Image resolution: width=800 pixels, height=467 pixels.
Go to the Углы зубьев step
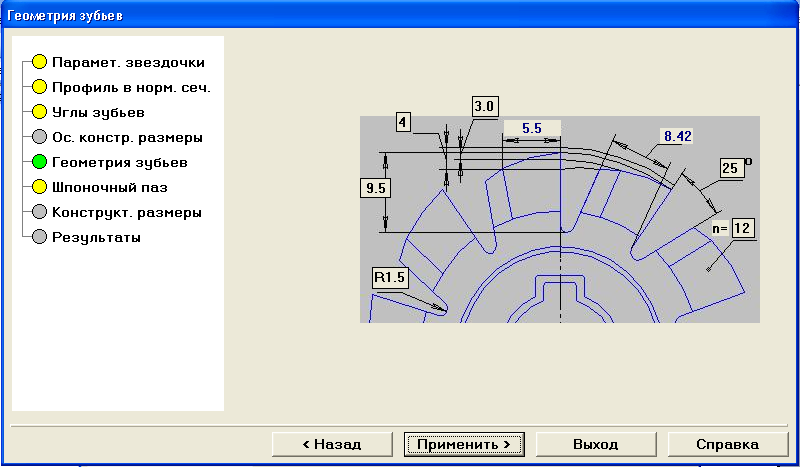point(98,112)
